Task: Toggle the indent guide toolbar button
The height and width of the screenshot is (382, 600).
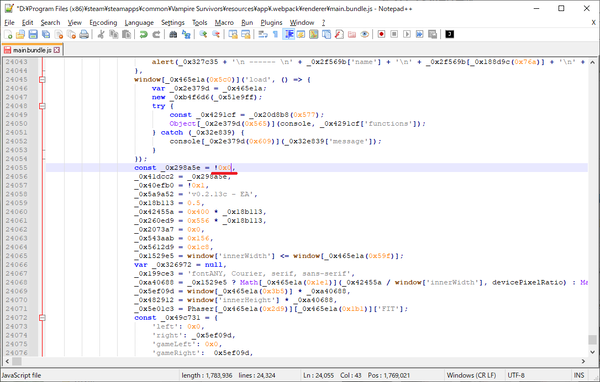Action: pyautogui.click(x=289, y=35)
